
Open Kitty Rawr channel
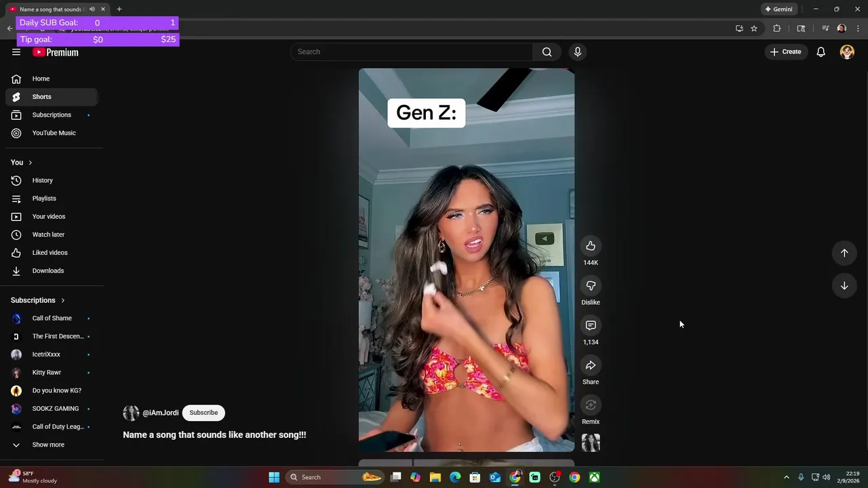52,373
